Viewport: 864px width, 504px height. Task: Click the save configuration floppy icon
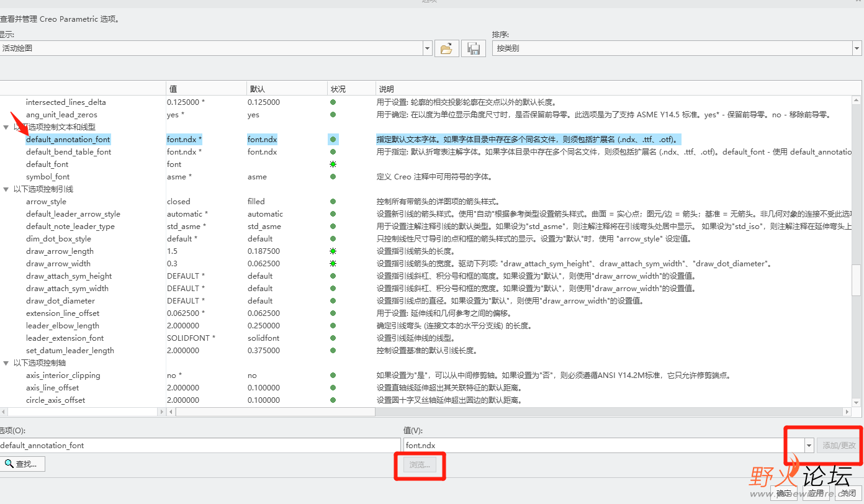[x=474, y=48]
